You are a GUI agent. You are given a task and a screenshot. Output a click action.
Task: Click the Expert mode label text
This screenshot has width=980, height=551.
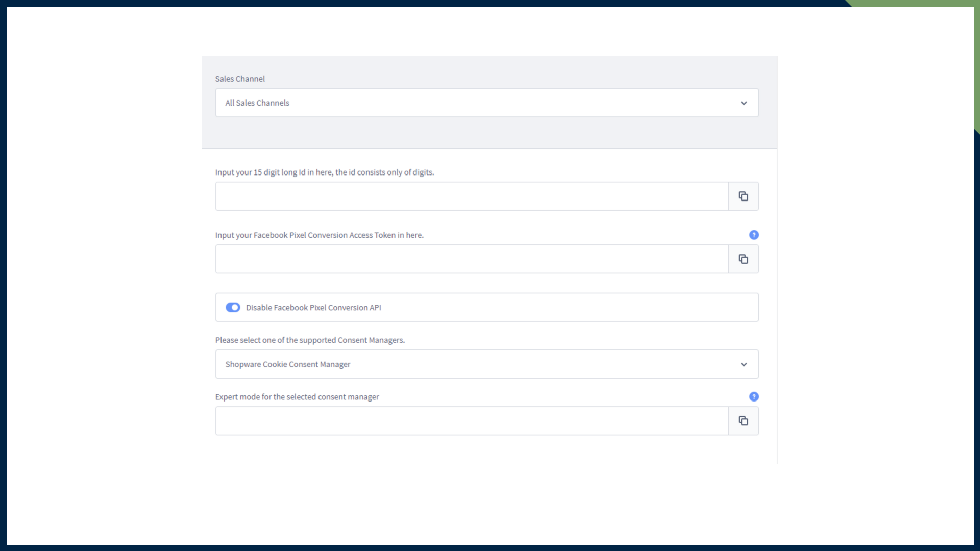point(297,397)
